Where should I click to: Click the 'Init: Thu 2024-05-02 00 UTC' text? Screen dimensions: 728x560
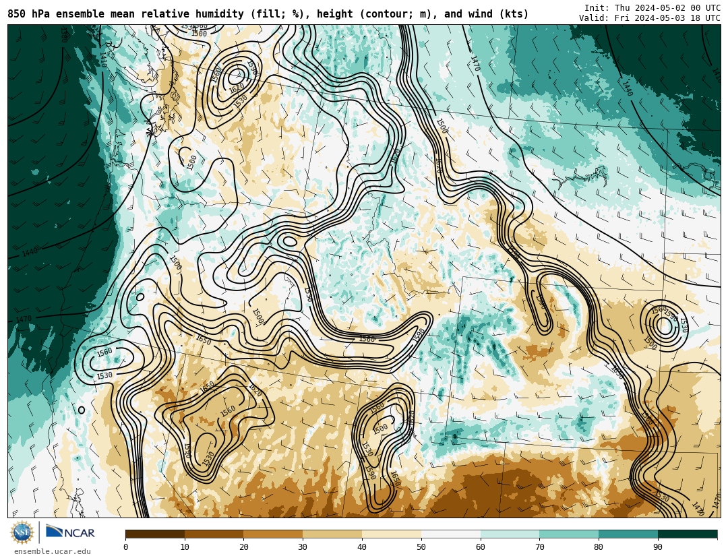(x=652, y=8)
